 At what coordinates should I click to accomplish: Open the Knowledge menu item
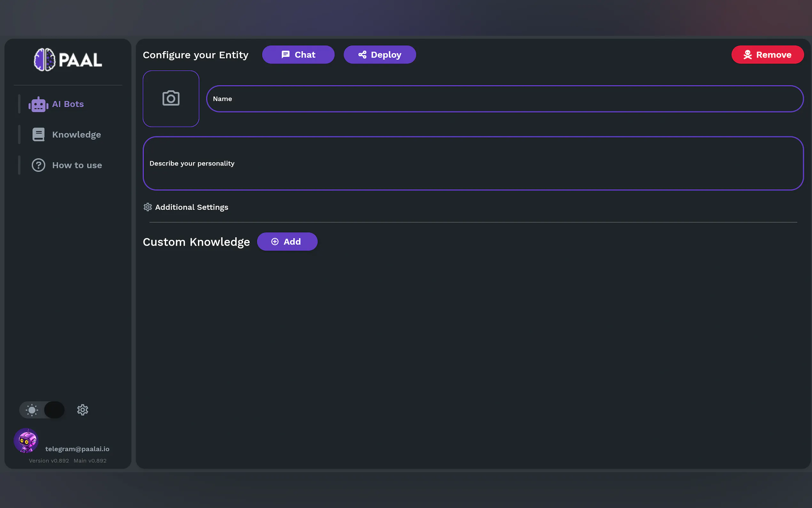[76, 134]
